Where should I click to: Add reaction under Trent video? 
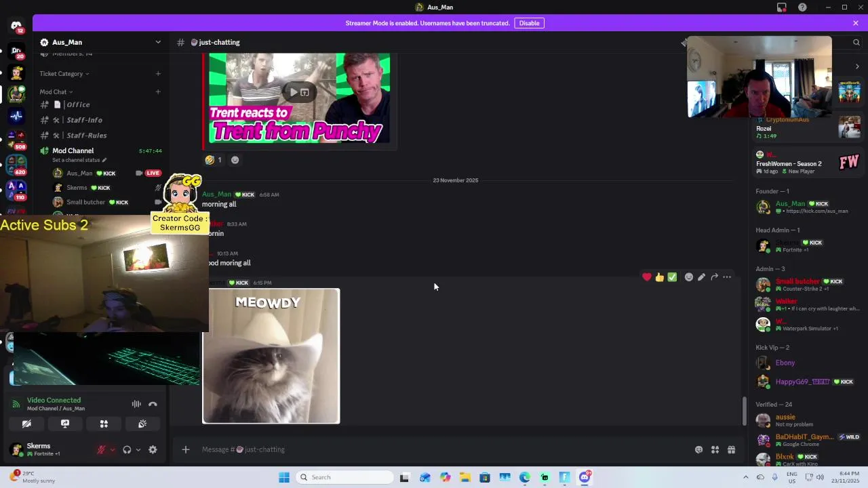tap(235, 160)
